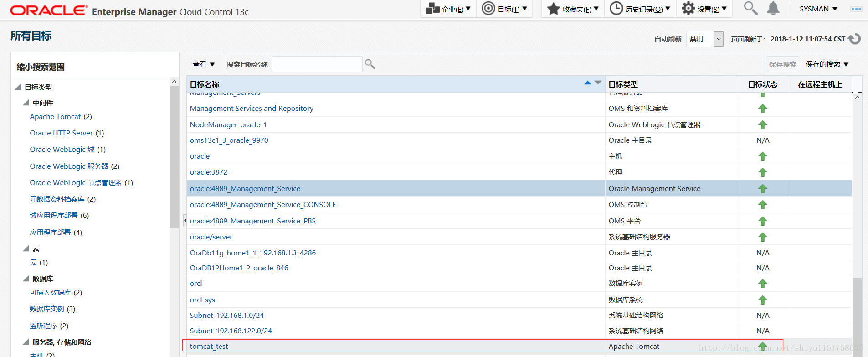This screenshot has width=868, height=357.
Task: Open oracle/server target
Action: 211,237
